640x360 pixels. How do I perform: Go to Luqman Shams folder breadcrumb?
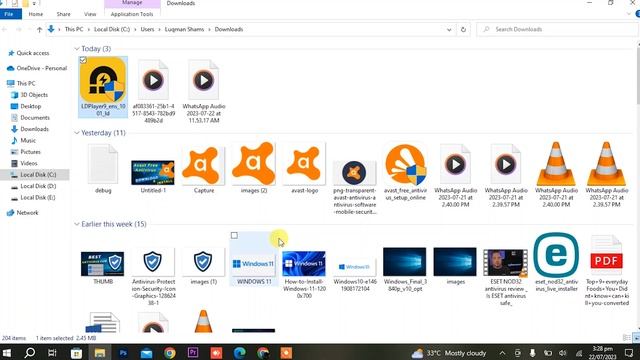click(x=184, y=29)
